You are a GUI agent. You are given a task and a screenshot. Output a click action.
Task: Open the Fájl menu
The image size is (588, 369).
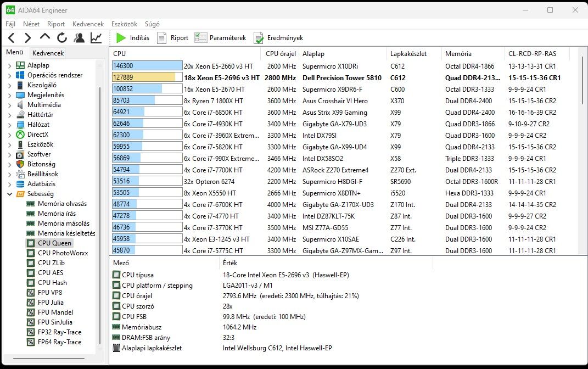pos(10,24)
